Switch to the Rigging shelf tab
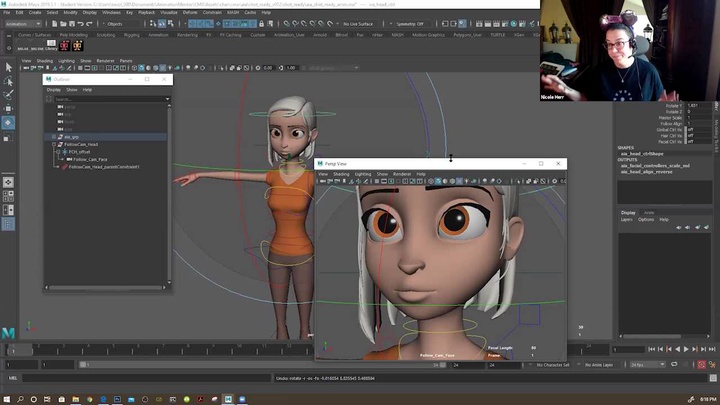720x405 pixels. click(131, 34)
